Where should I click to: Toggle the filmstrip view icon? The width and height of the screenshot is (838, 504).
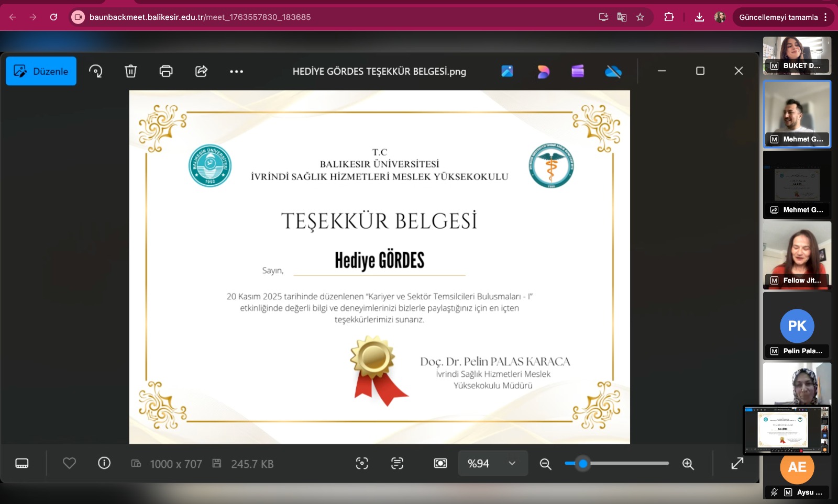point(22,464)
